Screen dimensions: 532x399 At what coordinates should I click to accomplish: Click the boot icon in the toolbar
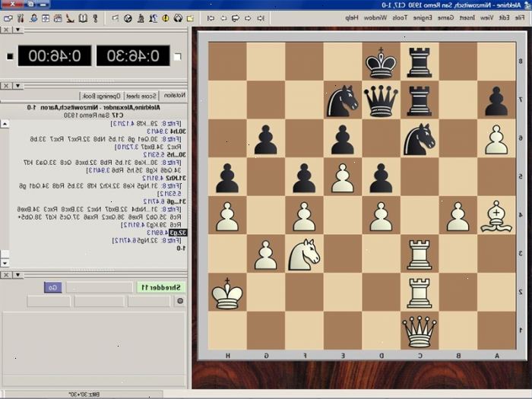coord(69,18)
